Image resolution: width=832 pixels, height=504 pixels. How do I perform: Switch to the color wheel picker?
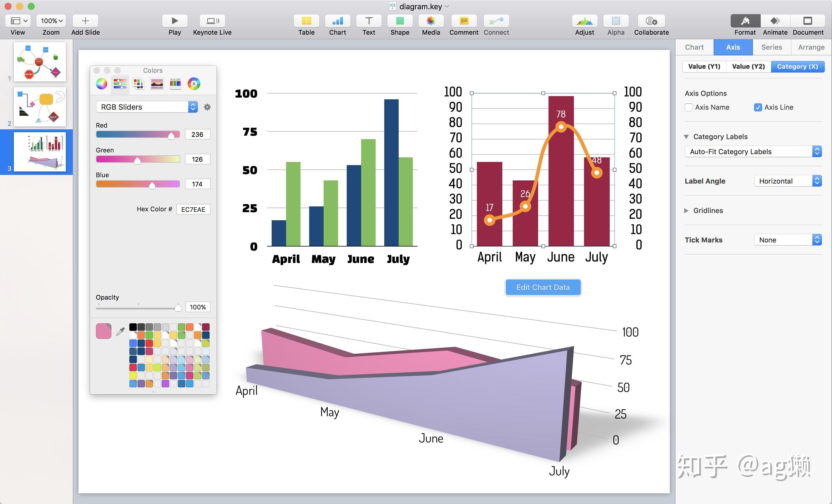click(x=102, y=84)
